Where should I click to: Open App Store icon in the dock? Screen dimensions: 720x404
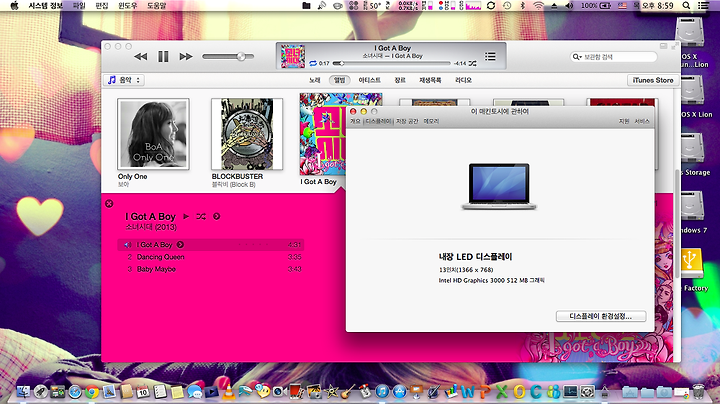(x=399, y=392)
